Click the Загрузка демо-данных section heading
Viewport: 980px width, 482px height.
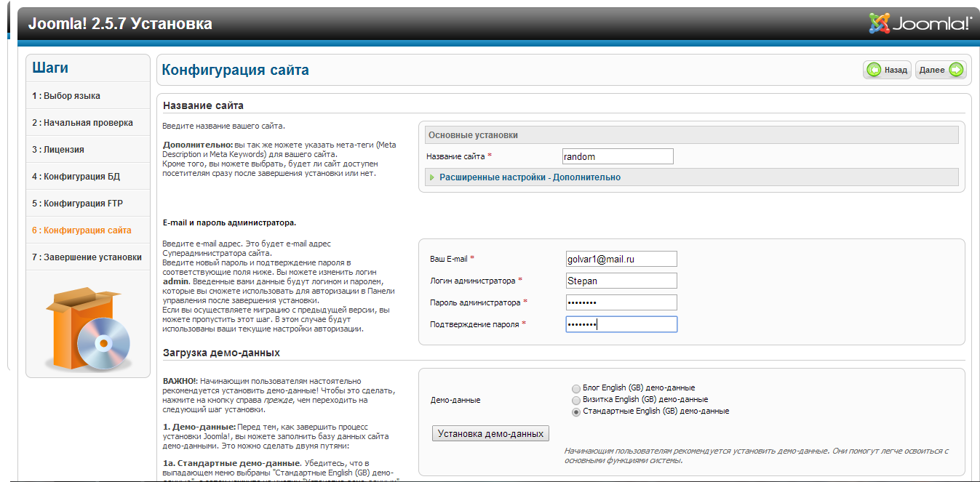click(x=221, y=353)
